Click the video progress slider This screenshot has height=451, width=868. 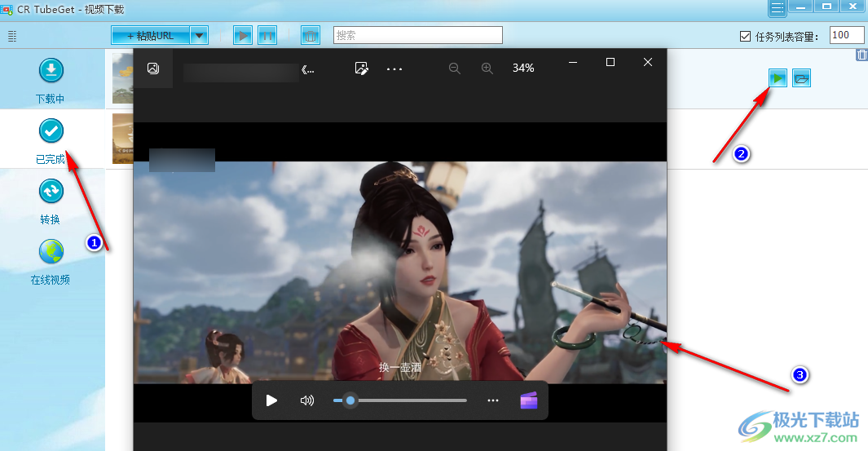399,400
